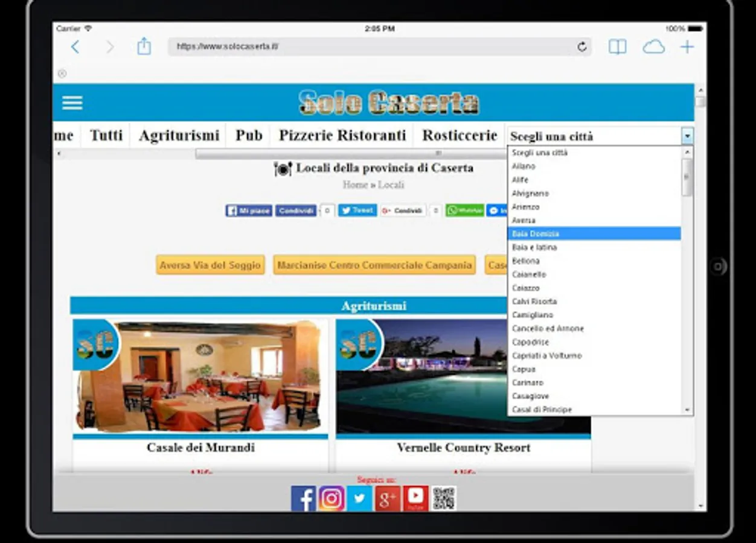Open the Google Plus icon in the footer
This screenshot has height=543, width=756.
pos(388,498)
